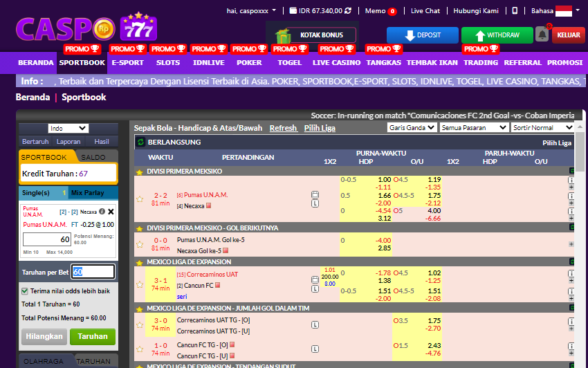The width and height of the screenshot is (588, 368).
Task: Favorite the Mexico Liga de Expansion league star
Action: (140, 263)
